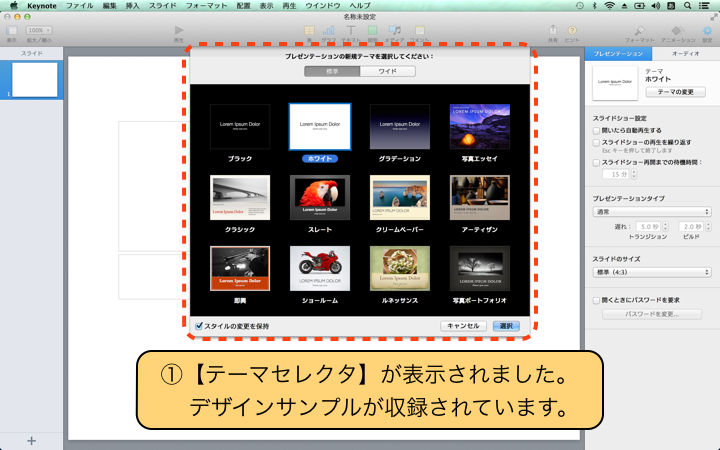Click the 選択 button

point(506,326)
